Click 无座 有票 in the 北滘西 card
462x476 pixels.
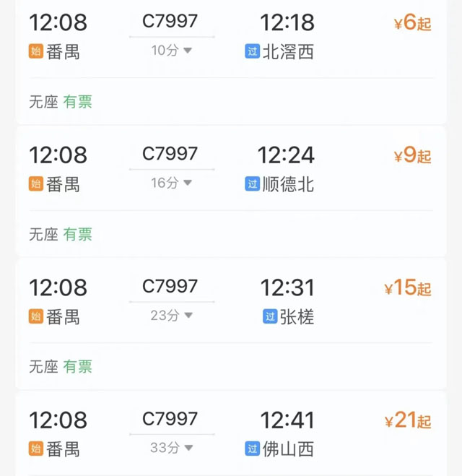click(x=61, y=102)
